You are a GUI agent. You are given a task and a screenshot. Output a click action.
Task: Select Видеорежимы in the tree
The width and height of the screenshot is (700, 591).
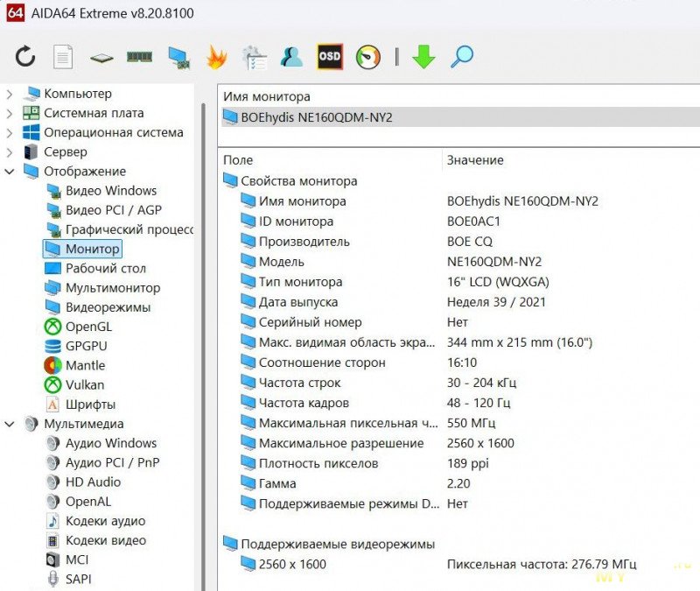108,307
